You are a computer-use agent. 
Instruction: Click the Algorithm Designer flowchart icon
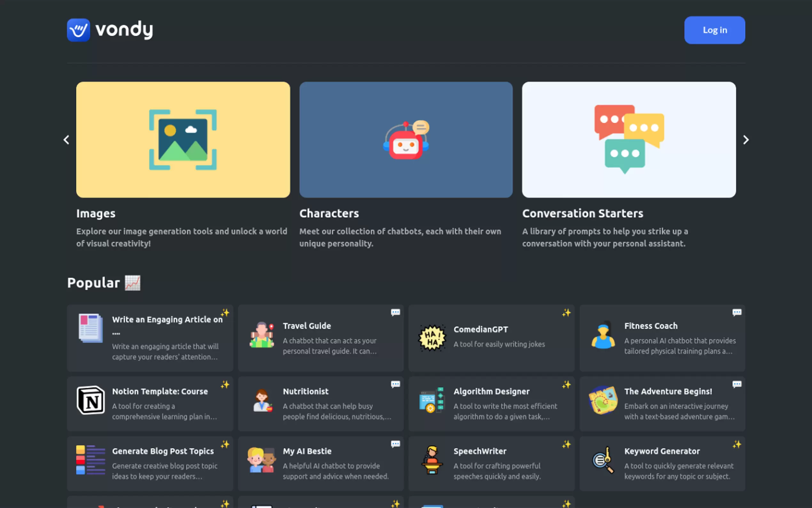point(432,400)
